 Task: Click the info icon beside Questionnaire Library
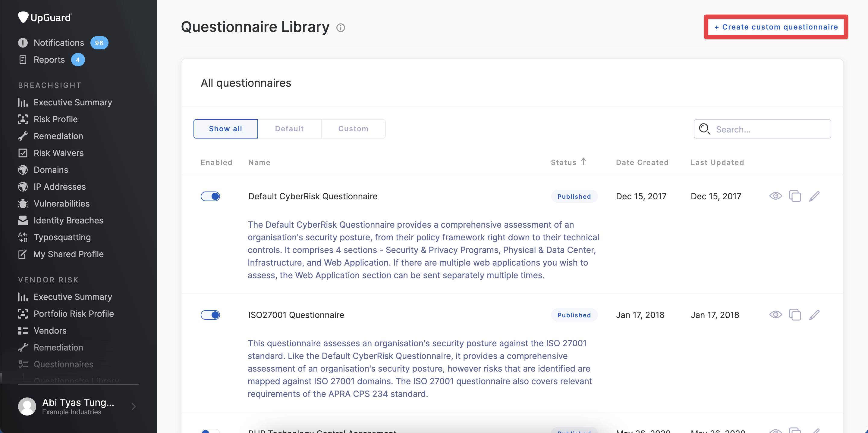pos(341,28)
